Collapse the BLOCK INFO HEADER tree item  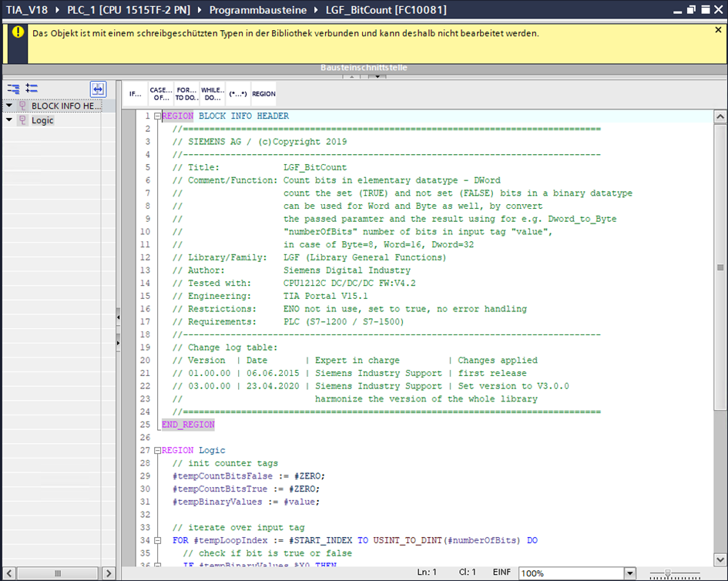(9, 106)
